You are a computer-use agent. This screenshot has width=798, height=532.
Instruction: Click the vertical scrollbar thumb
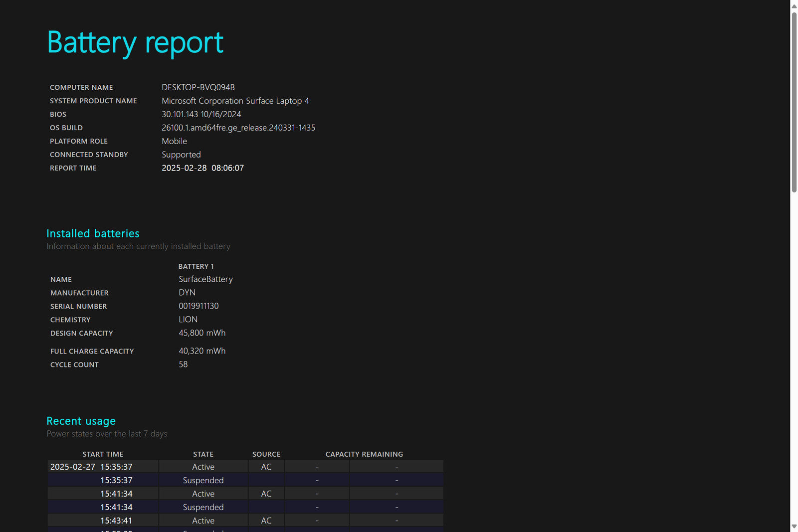point(794,102)
